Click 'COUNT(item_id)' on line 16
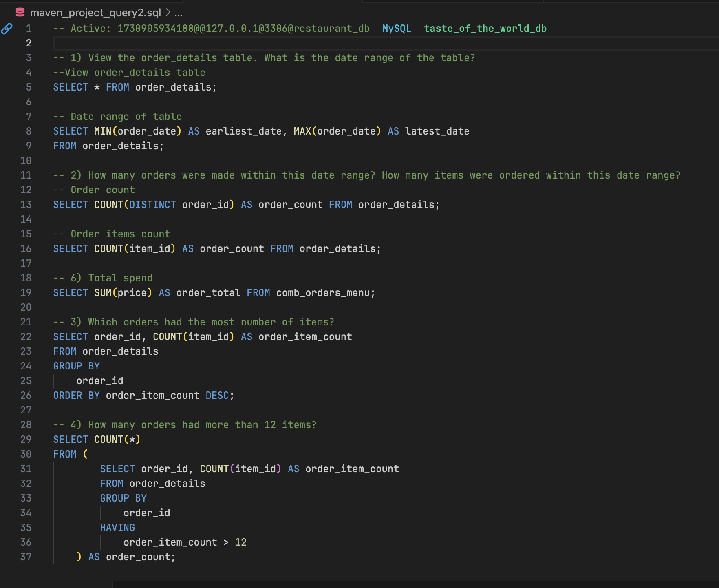The width and height of the screenshot is (719, 588). pyautogui.click(x=135, y=249)
